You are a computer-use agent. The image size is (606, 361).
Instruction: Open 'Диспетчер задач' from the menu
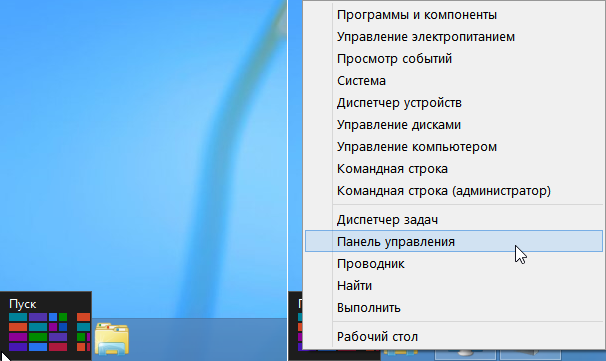coord(454,220)
